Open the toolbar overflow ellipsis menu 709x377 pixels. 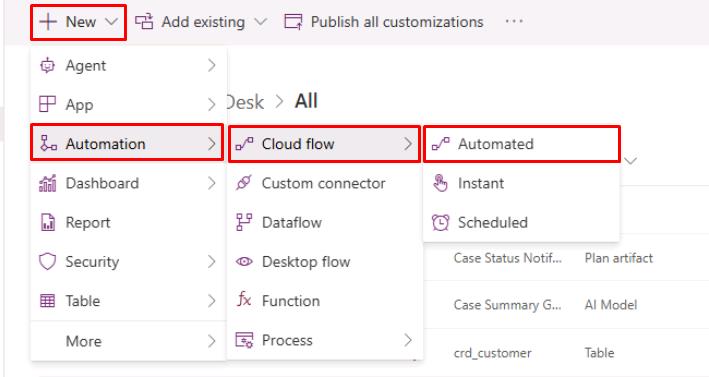[x=514, y=21]
